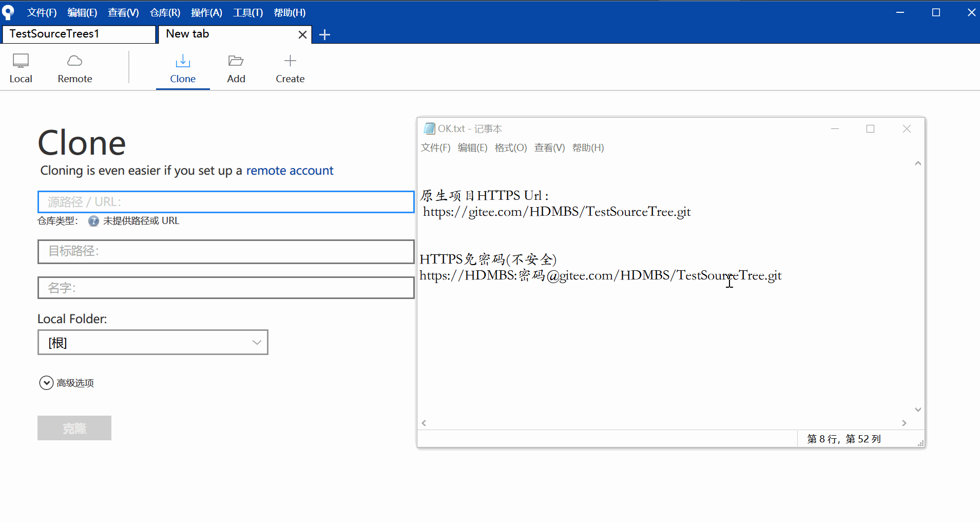Minimize the OK.txt Notepad window
Image resolution: width=980 pixels, height=522 pixels.
[x=835, y=128]
